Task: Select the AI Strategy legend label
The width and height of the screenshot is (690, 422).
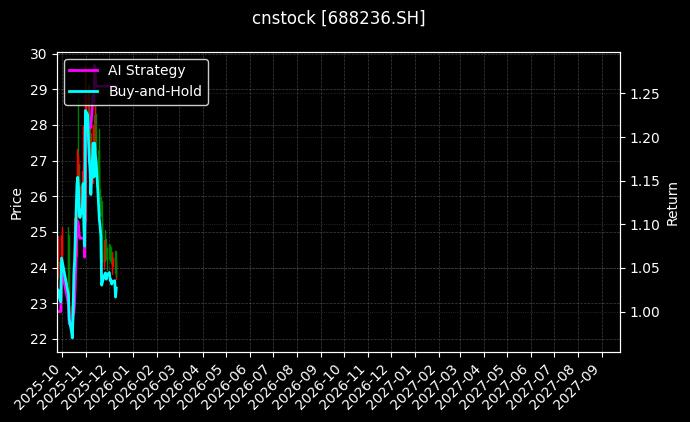Action: pos(146,70)
